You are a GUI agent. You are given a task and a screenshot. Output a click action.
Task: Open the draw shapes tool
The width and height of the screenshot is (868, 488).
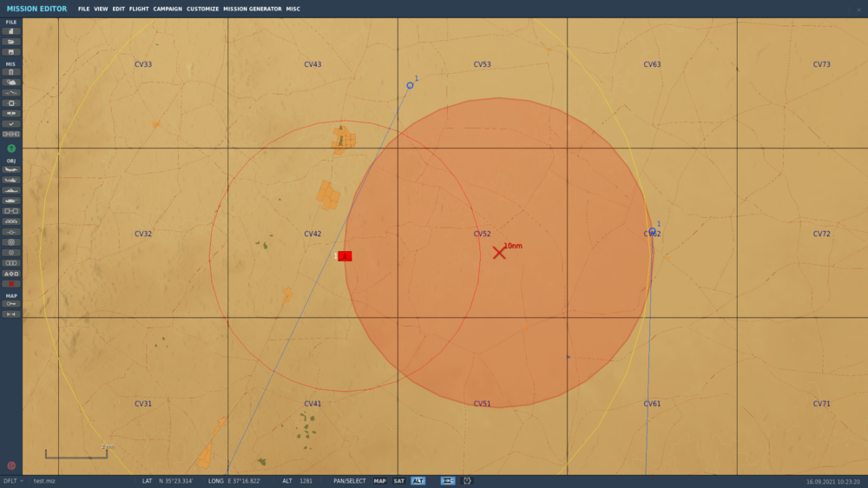(11, 274)
